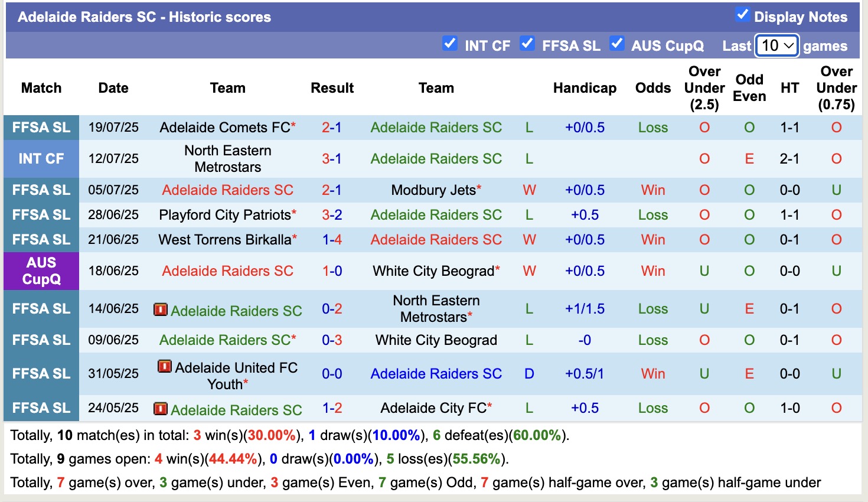Click the card icon beside Adelaide Raiders SC in the 24/05 row

161,409
